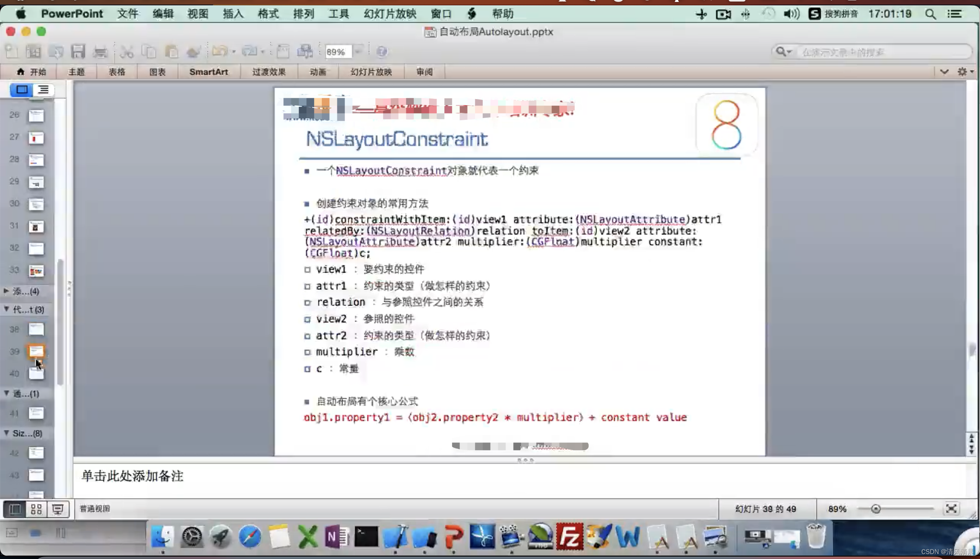Open the 过渡效果 ribbon tab
The width and height of the screenshot is (980, 559).
tap(269, 72)
